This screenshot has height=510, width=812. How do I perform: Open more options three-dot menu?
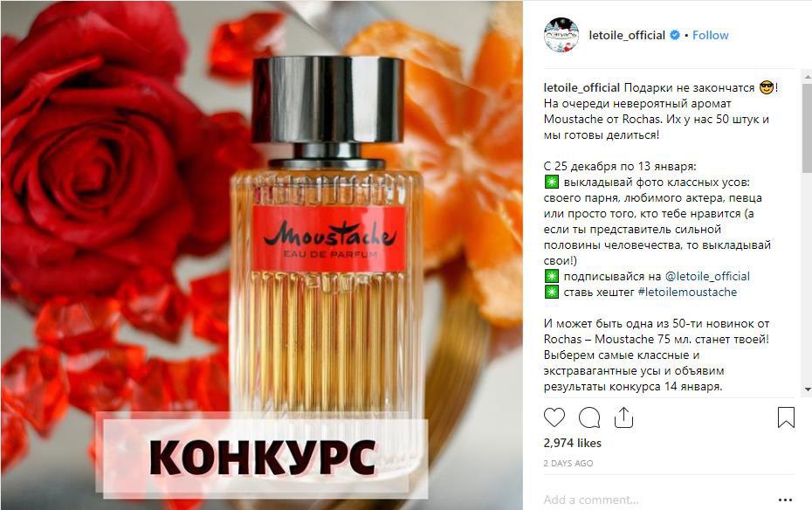[x=785, y=500]
